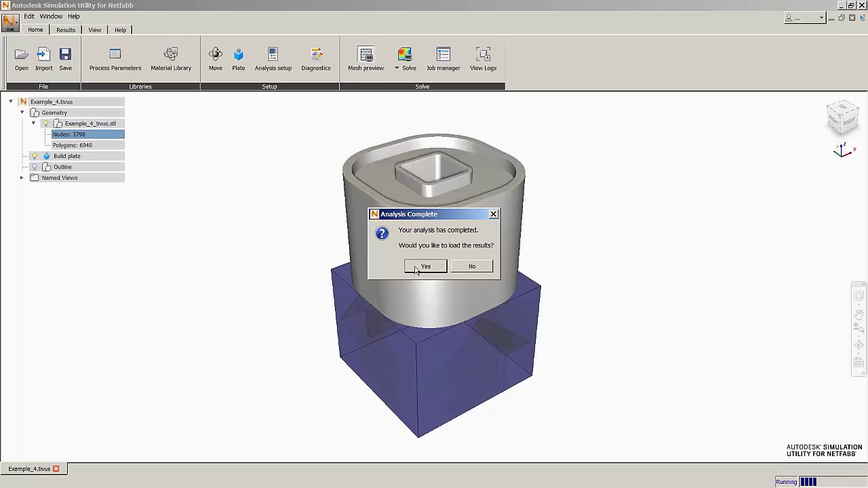Click the ViewCube in the viewport
This screenshot has width=868, height=488.
[x=843, y=117]
